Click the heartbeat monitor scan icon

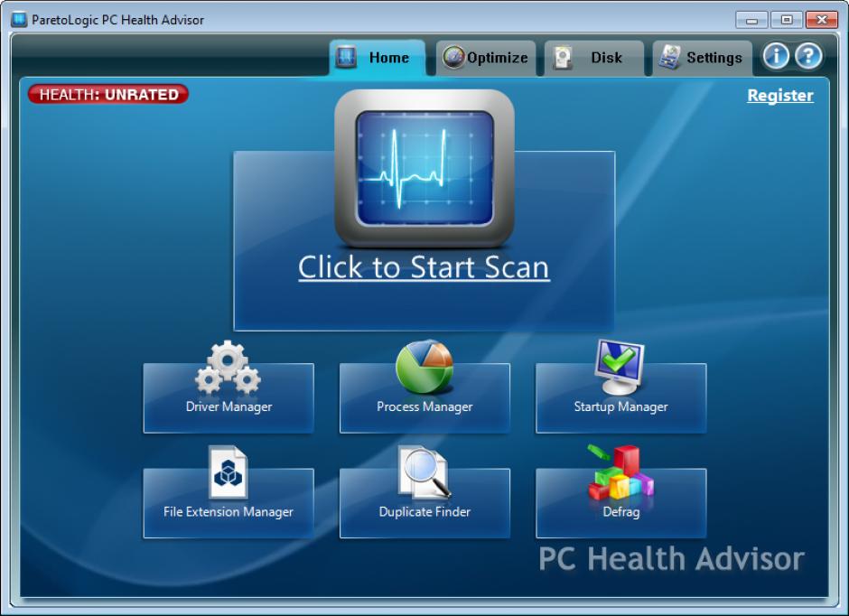(x=424, y=169)
